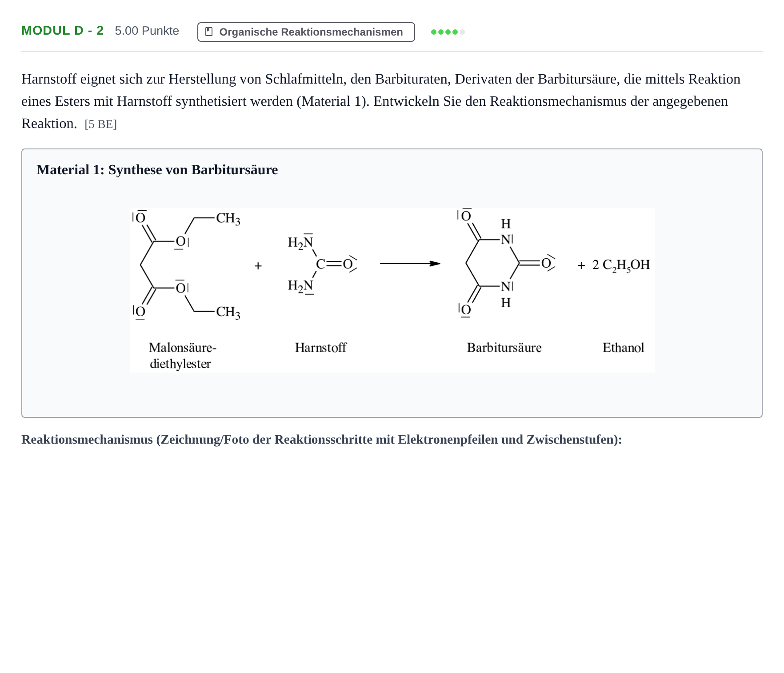
Task: Click the barbituric acid ring structure
Action: pyautogui.click(x=506, y=263)
